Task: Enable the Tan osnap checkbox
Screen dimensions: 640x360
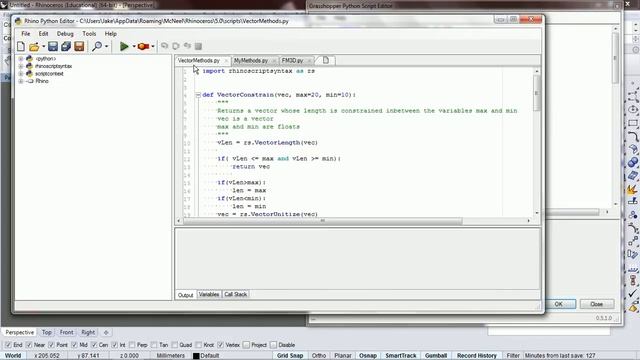Action: (154, 345)
